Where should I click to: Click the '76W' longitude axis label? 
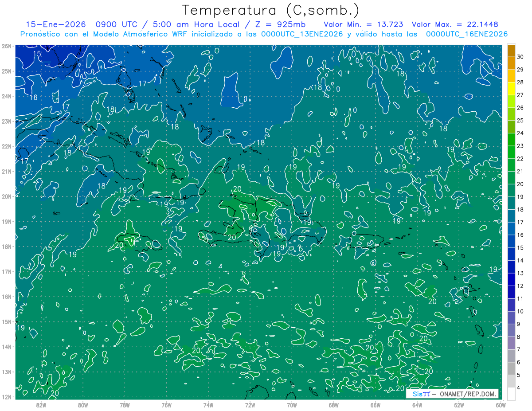point(166,405)
